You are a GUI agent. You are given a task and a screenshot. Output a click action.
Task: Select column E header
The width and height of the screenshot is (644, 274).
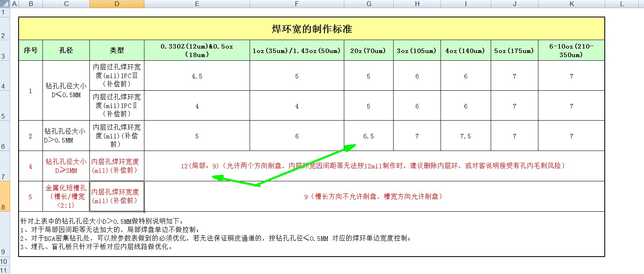tap(197, 4)
